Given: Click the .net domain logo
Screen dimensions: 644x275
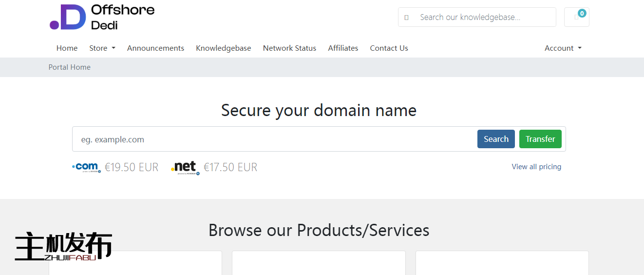Looking at the screenshot, I should [x=185, y=167].
